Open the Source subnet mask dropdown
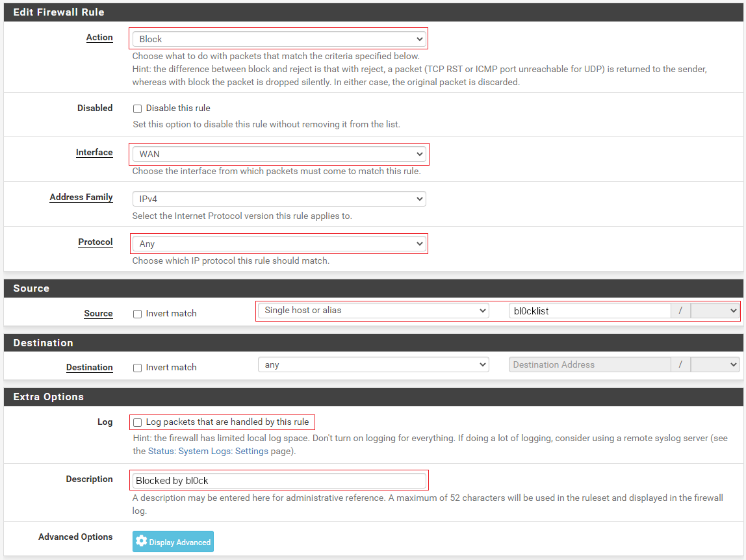The height and width of the screenshot is (560, 746). pos(715,311)
